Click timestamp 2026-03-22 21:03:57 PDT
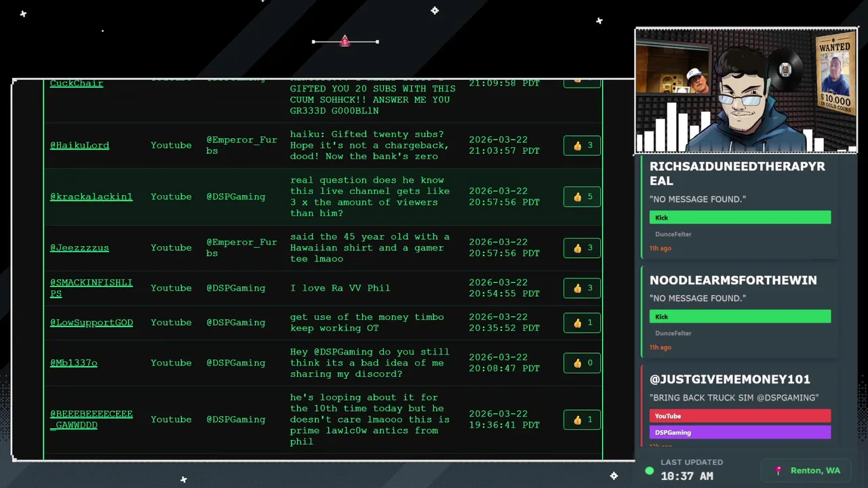The width and height of the screenshot is (868, 488). pyautogui.click(x=504, y=145)
